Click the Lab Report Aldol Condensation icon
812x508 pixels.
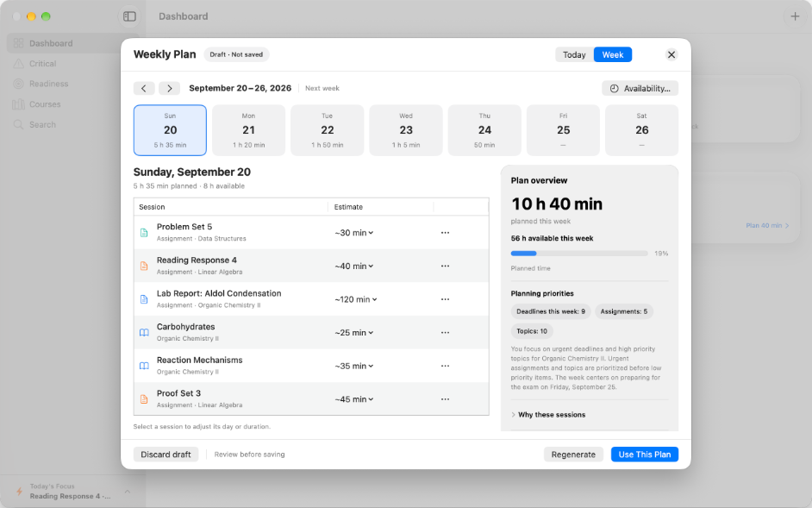pyautogui.click(x=144, y=299)
